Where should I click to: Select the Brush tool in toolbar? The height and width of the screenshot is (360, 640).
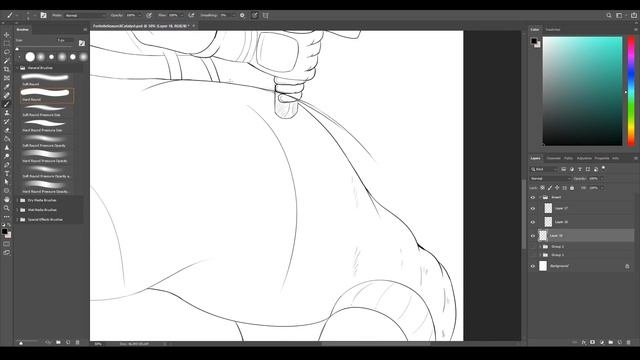pos(7,104)
